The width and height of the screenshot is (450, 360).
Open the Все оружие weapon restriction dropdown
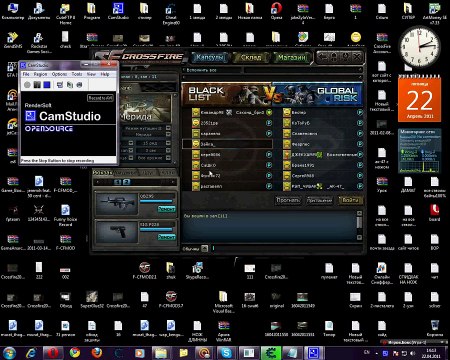(168, 158)
